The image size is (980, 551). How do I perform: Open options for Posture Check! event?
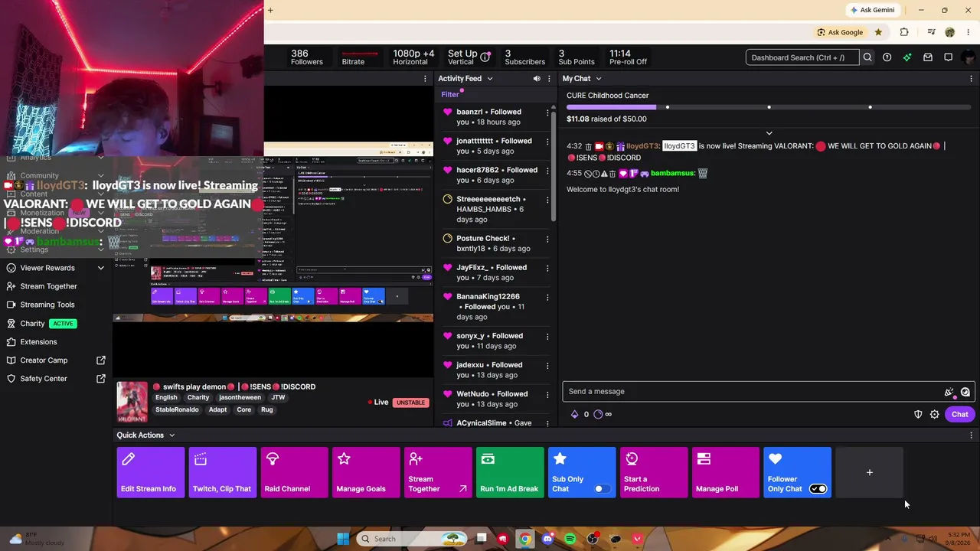pyautogui.click(x=547, y=239)
